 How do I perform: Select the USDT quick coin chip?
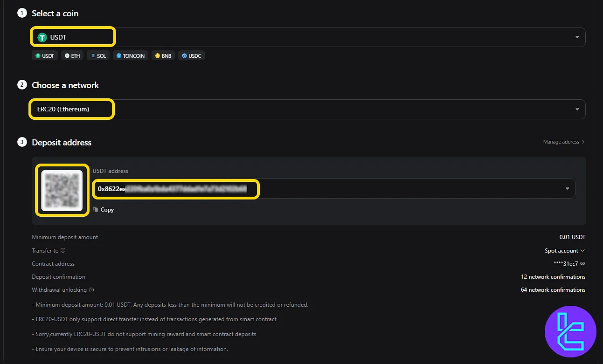click(45, 56)
